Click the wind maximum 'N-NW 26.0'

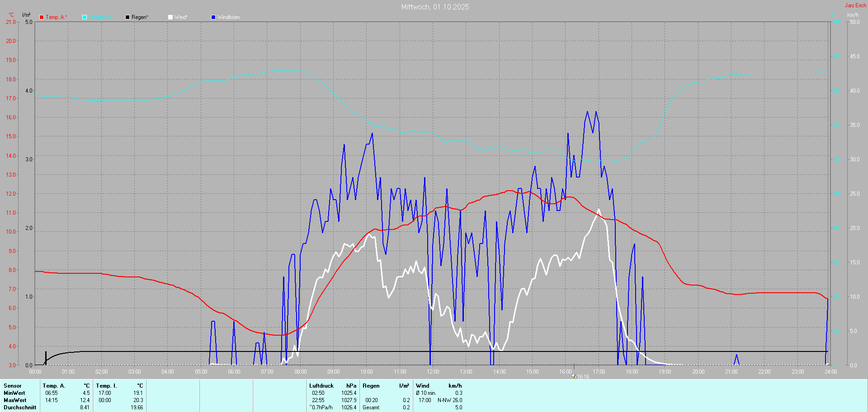[450, 400]
